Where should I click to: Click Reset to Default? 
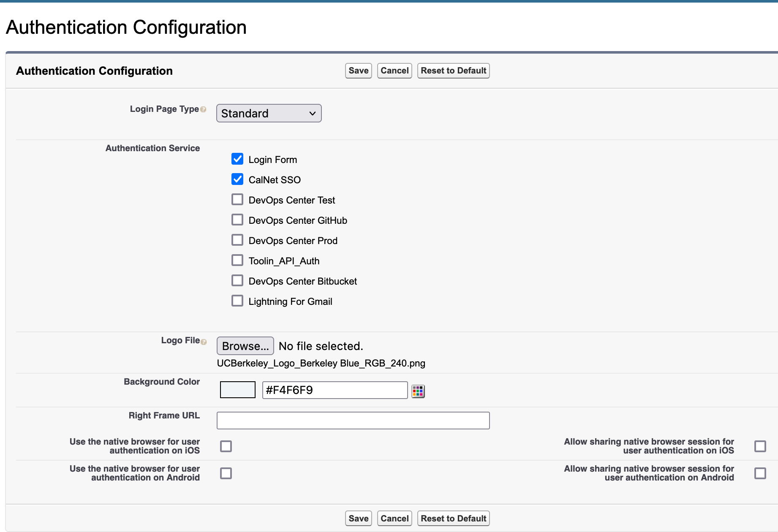[453, 71]
